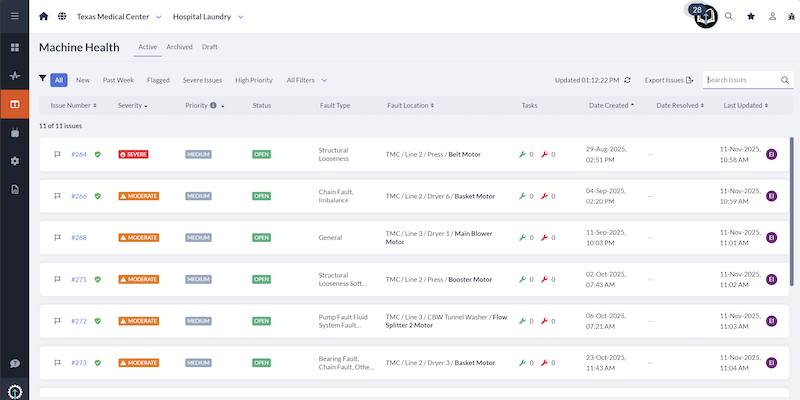The image size is (800, 400).
Task: Click the home icon in top bar
Action: 43,17
